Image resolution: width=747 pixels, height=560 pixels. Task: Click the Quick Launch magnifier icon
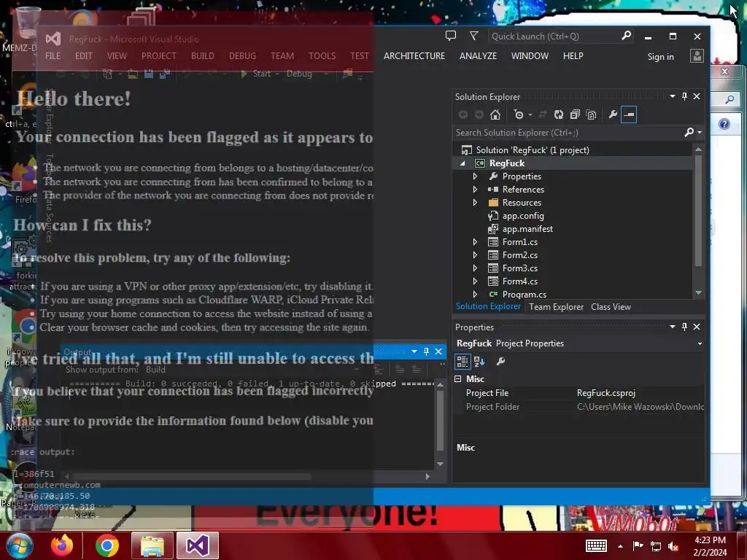[x=626, y=36]
